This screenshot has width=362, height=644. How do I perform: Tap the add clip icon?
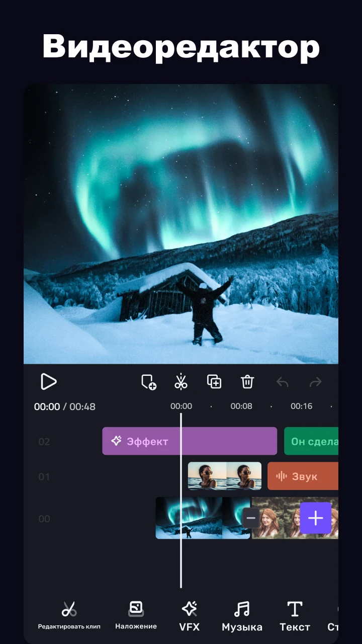[148, 382]
